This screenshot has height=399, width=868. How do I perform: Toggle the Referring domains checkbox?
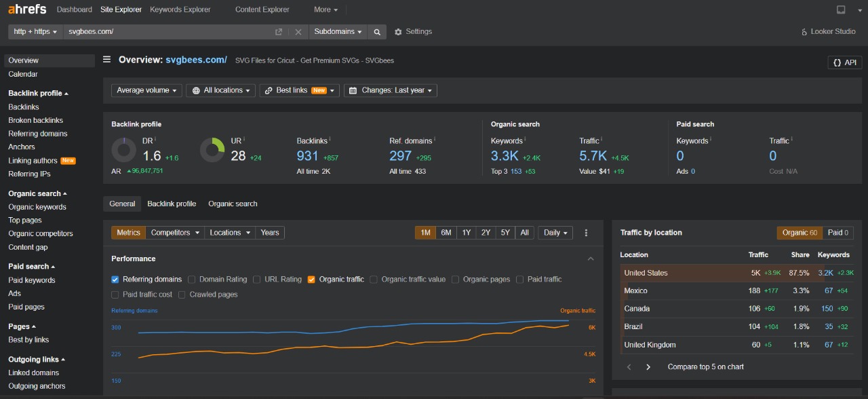tap(115, 280)
